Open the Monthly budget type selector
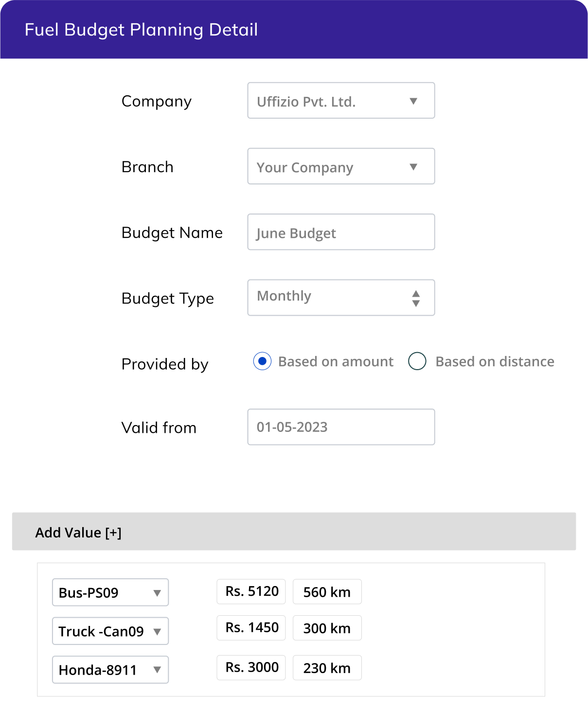The height and width of the screenshot is (713, 588). [341, 298]
